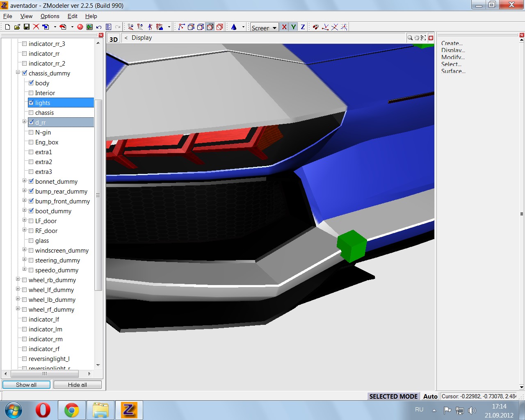
Task: Uncheck the lights checkbox
Action: (31, 103)
